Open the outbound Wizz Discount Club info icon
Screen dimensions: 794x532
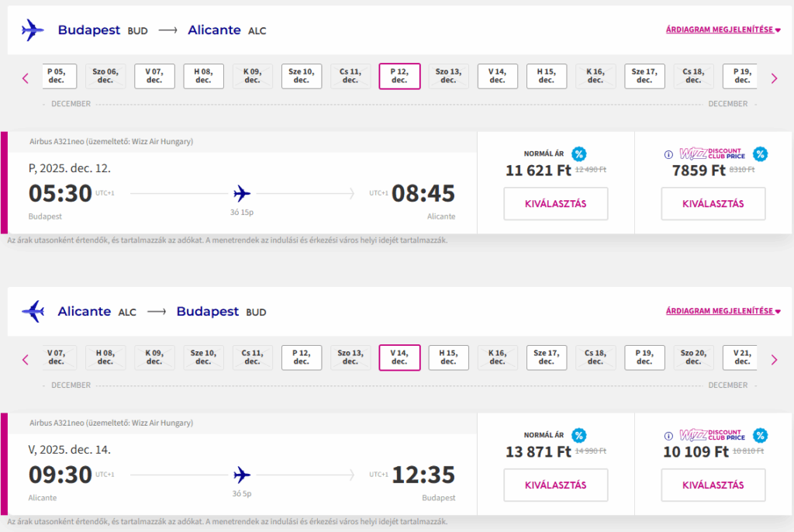pyautogui.click(x=668, y=154)
